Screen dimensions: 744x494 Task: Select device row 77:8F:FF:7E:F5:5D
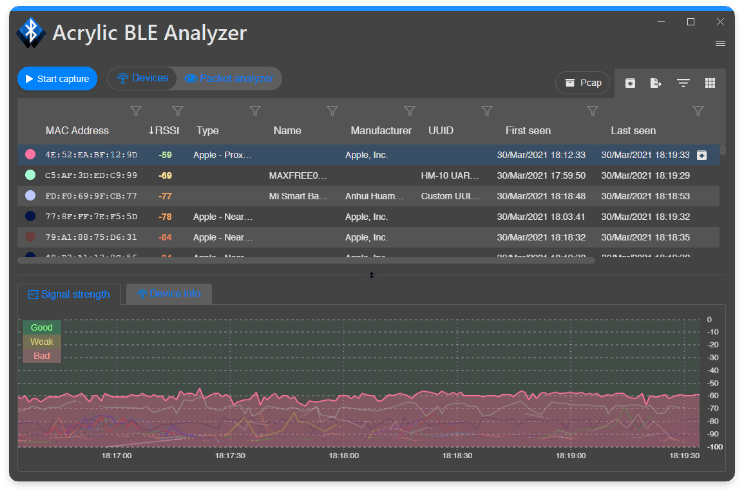pyautogui.click(x=368, y=216)
